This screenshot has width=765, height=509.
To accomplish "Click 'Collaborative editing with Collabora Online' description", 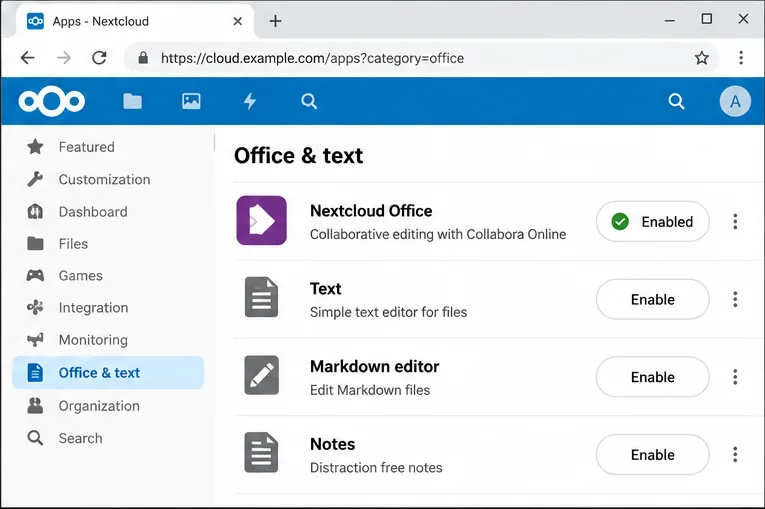I will click(x=438, y=234).
